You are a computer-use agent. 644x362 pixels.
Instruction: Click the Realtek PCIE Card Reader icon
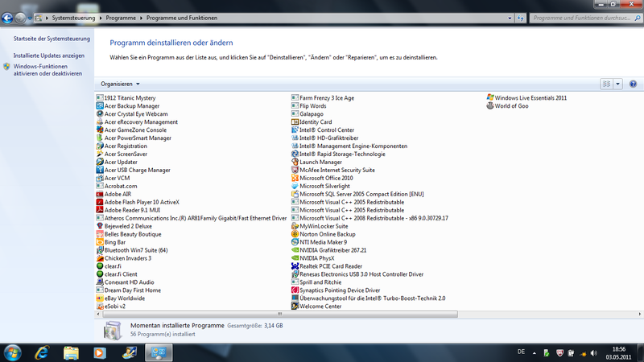295,266
